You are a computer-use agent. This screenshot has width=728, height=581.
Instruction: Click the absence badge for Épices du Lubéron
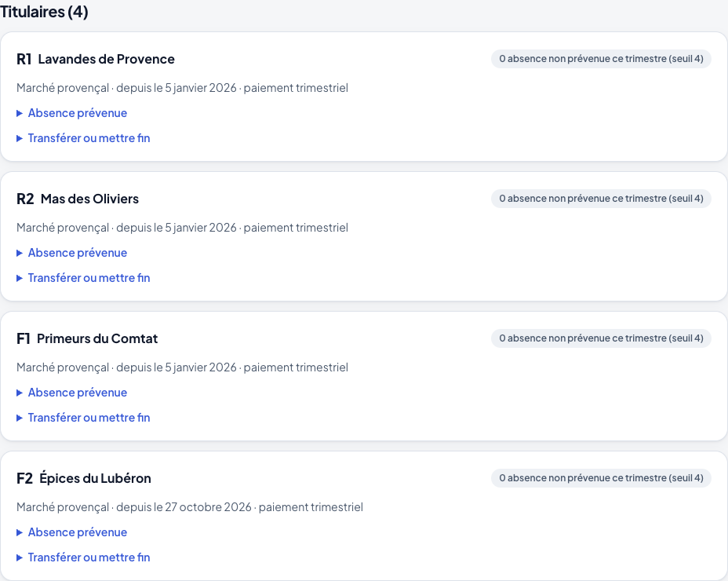click(x=601, y=479)
